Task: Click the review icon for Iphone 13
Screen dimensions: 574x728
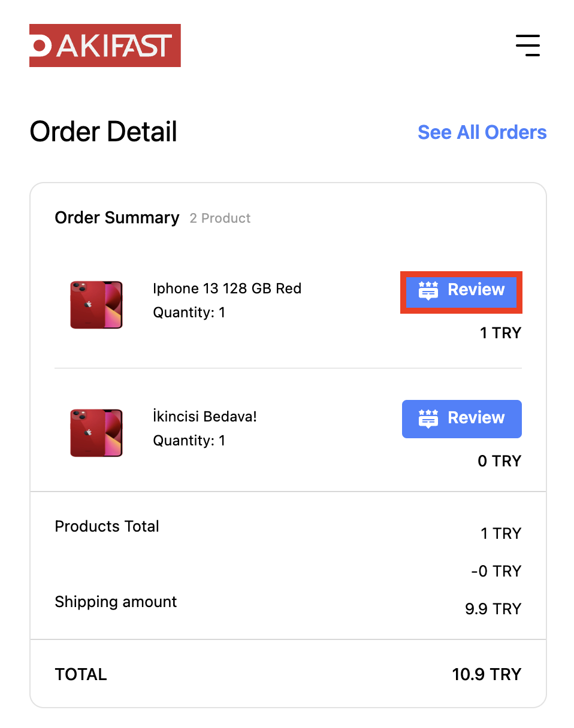Action: pyautogui.click(x=428, y=290)
